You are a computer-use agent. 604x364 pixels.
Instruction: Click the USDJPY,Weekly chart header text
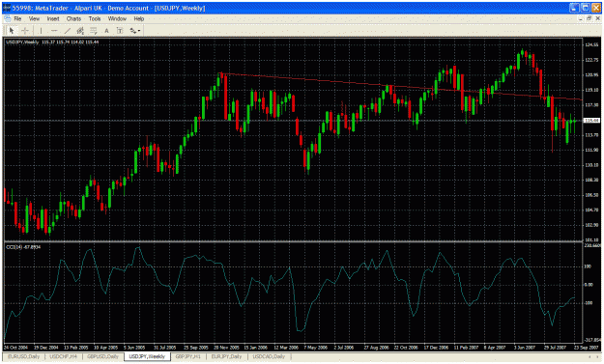[x=23, y=42]
